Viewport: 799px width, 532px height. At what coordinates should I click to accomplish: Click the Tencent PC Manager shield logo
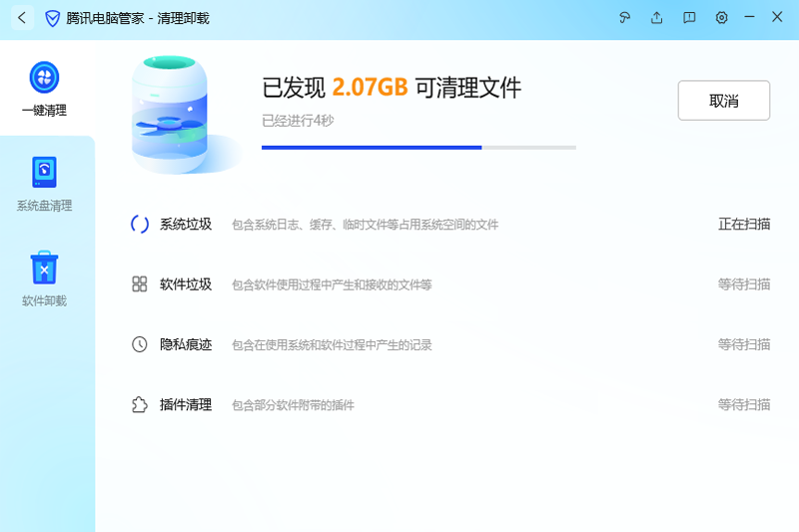coord(53,18)
